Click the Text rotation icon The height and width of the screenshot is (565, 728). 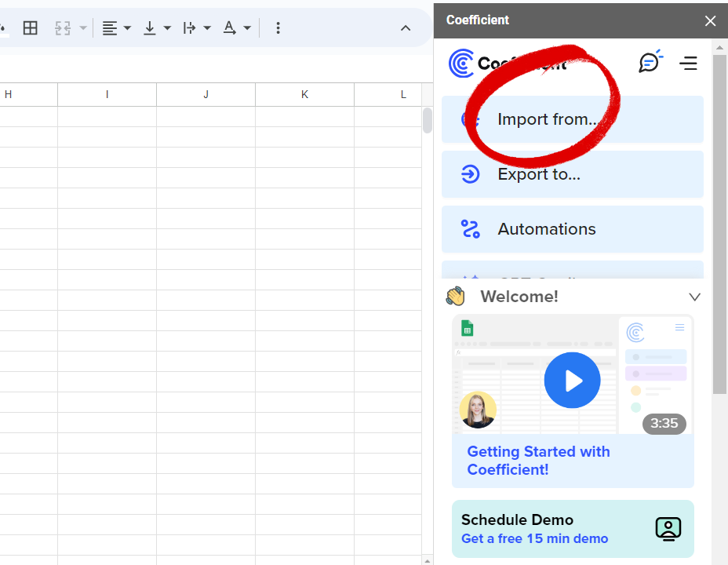coord(229,27)
